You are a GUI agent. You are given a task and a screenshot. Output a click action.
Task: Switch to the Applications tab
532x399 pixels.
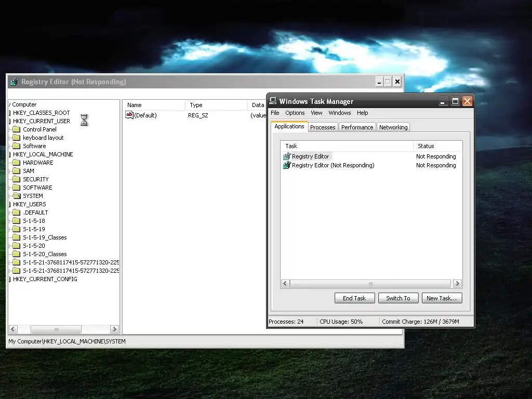[289, 127]
